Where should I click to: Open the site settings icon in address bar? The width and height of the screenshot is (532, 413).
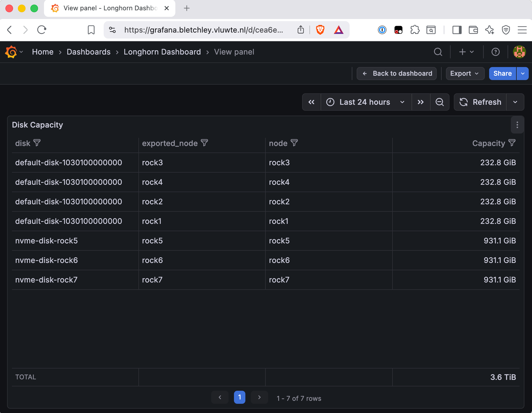112,30
